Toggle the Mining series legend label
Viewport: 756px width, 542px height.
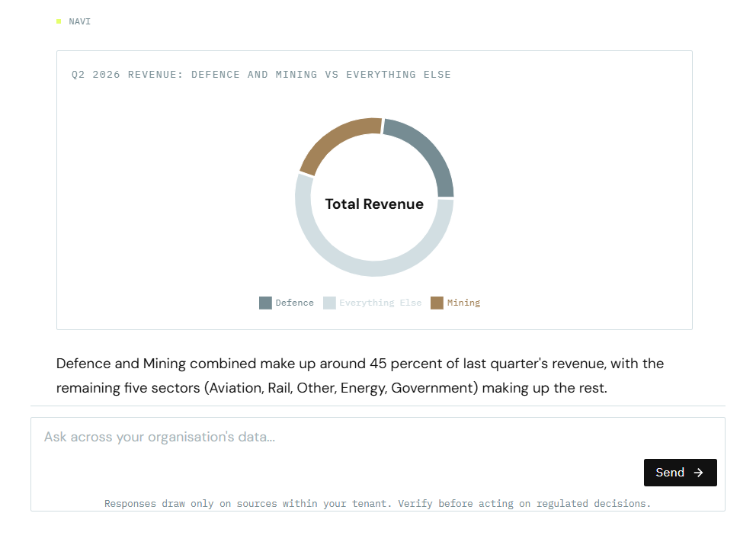(463, 303)
